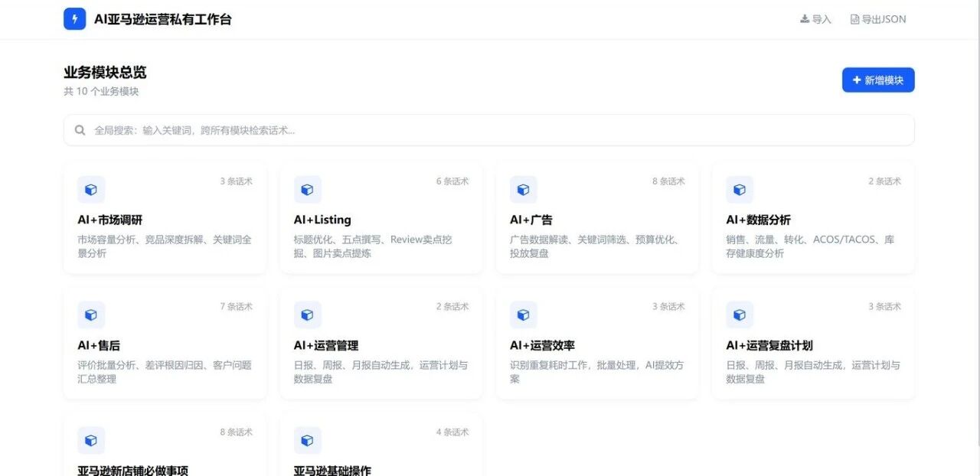This screenshot has height=476, width=980.
Task: Open the AI+广告 module title
Action: click(x=531, y=220)
